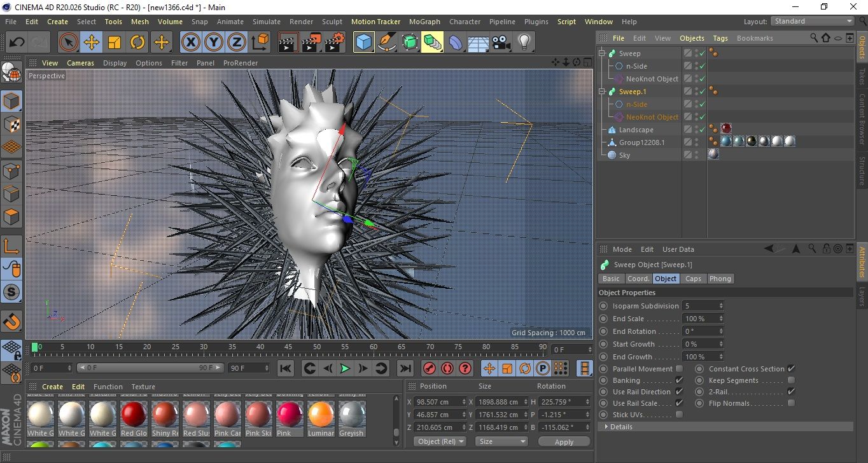The width and height of the screenshot is (868, 463).
Task: Collapse the Sweep.1 object tree
Action: [601, 92]
